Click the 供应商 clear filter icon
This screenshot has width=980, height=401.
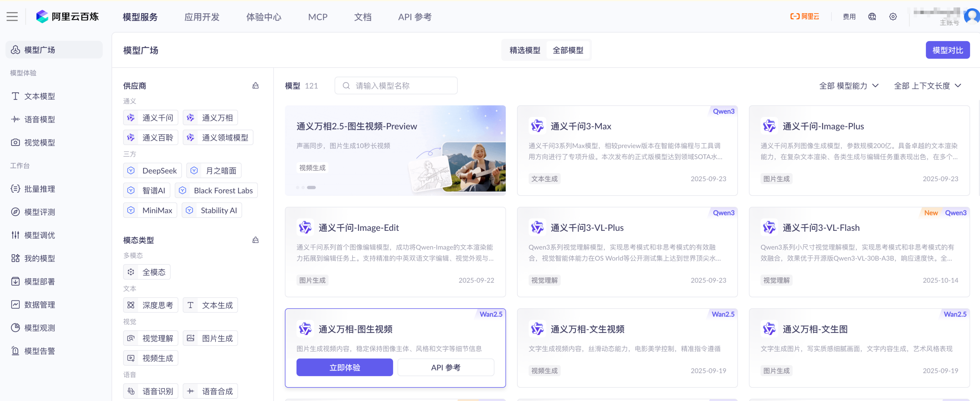click(255, 85)
